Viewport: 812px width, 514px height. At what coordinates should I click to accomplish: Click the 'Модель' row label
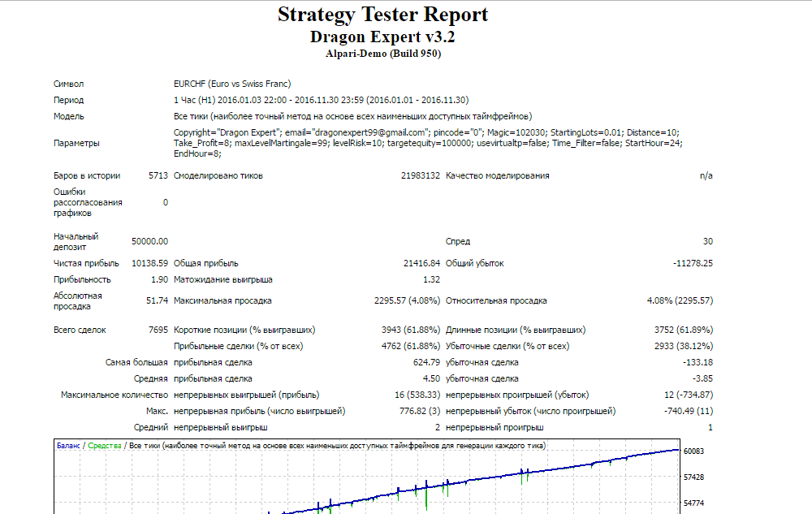(69, 116)
